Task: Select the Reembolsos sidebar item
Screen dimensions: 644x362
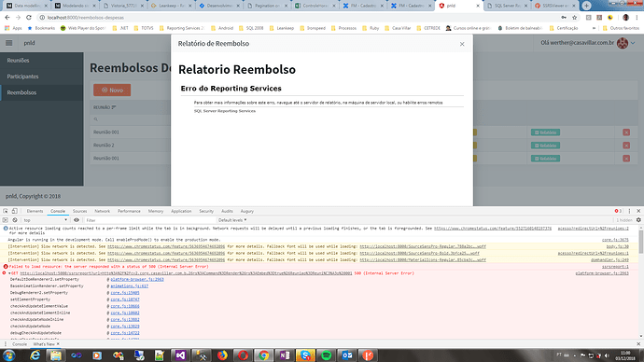Action: 21,92
